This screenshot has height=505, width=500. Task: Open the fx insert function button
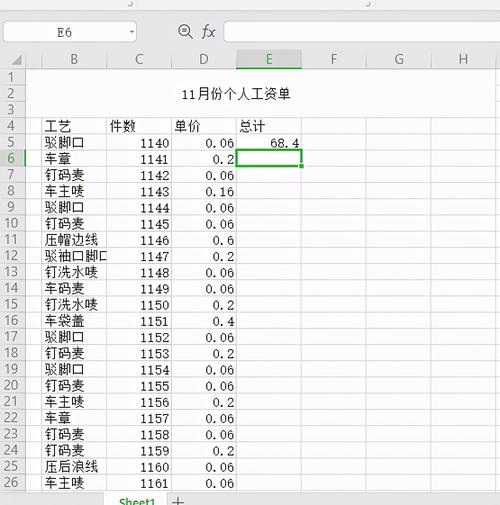click(209, 32)
